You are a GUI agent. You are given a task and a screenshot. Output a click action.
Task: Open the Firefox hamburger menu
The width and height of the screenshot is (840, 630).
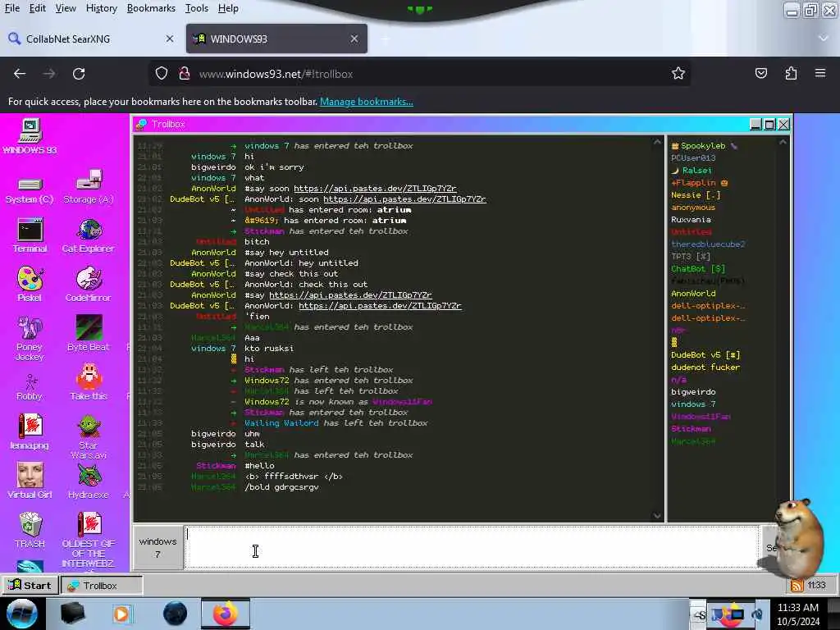point(820,73)
